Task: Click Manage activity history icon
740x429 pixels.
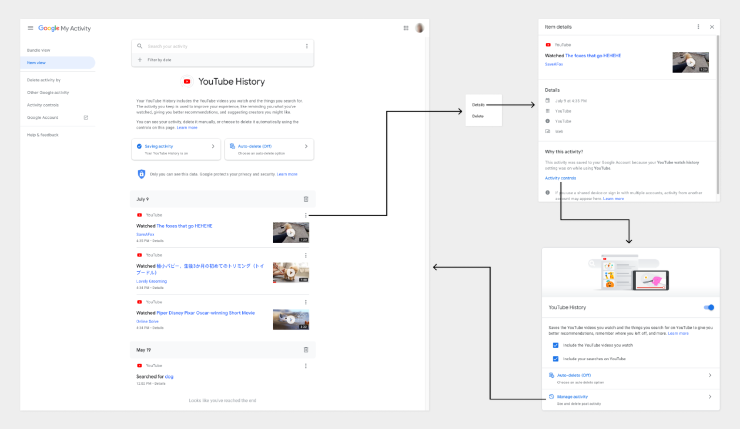Action: (x=551, y=397)
